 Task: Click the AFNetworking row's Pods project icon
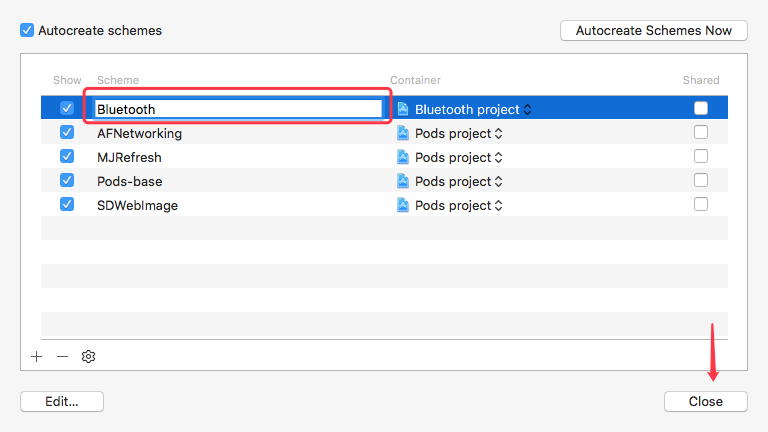[x=403, y=133]
